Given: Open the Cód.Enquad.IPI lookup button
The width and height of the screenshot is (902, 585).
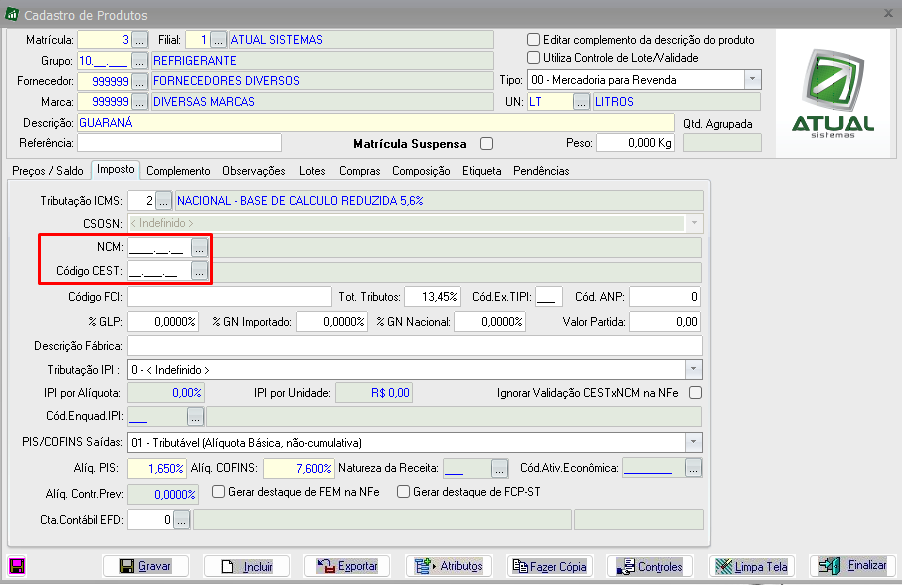Looking at the screenshot, I should [x=196, y=416].
